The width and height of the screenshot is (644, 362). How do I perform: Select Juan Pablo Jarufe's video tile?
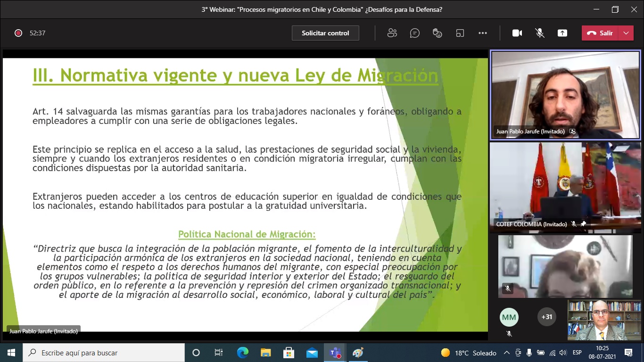point(565,95)
